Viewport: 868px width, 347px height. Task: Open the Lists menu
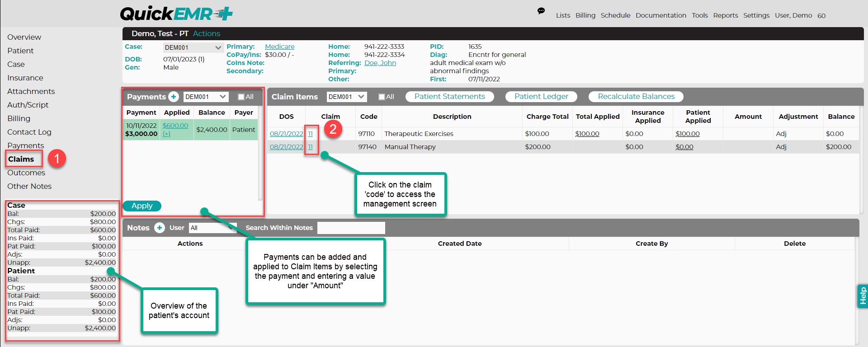[563, 15]
